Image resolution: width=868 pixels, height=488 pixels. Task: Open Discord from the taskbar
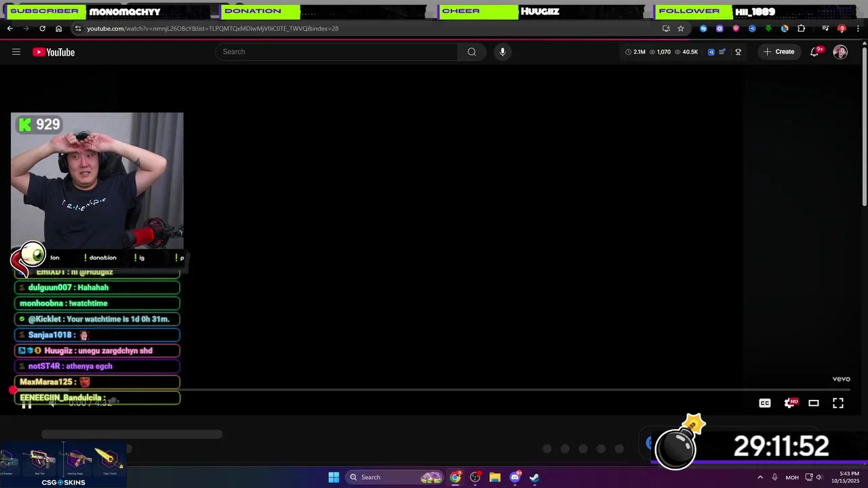click(x=515, y=477)
